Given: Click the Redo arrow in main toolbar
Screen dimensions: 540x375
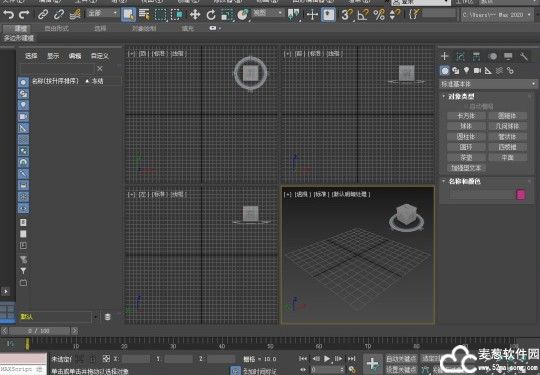Looking at the screenshot, I should coord(24,15).
